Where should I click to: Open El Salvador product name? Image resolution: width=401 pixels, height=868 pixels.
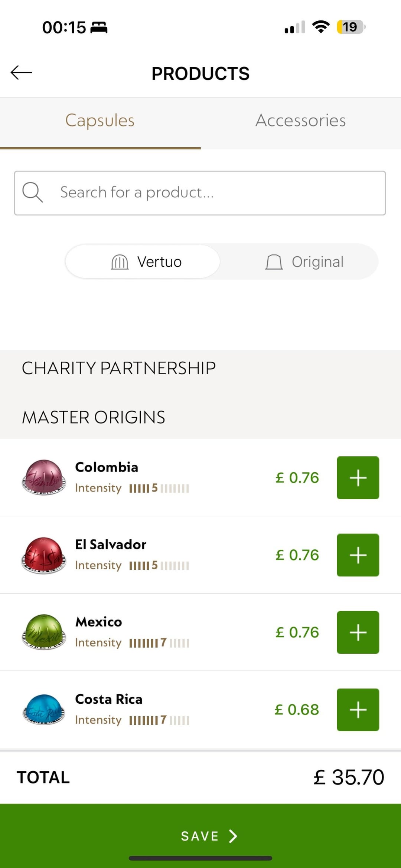point(111,545)
